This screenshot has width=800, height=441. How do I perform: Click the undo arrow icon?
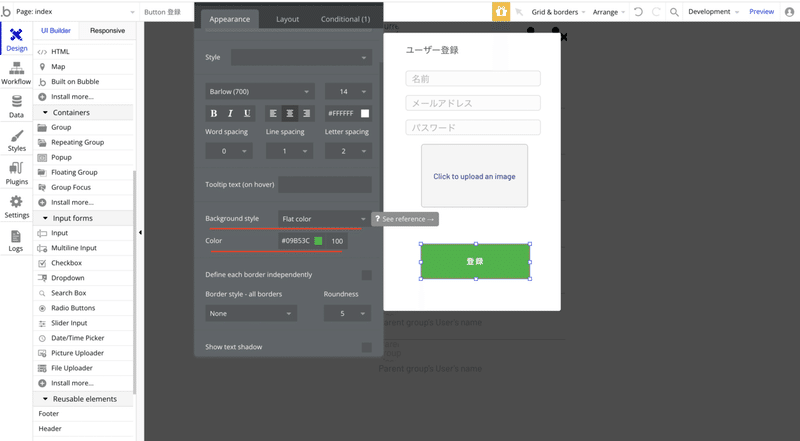click(x=638, y=12)
